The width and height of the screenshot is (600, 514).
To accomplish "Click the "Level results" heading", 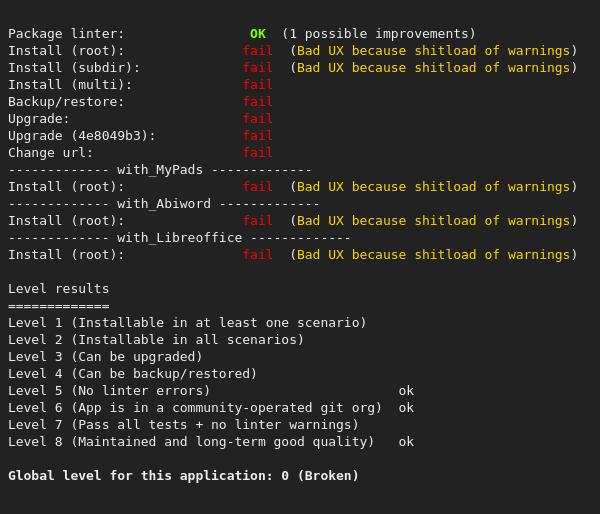I will point(58,289).
